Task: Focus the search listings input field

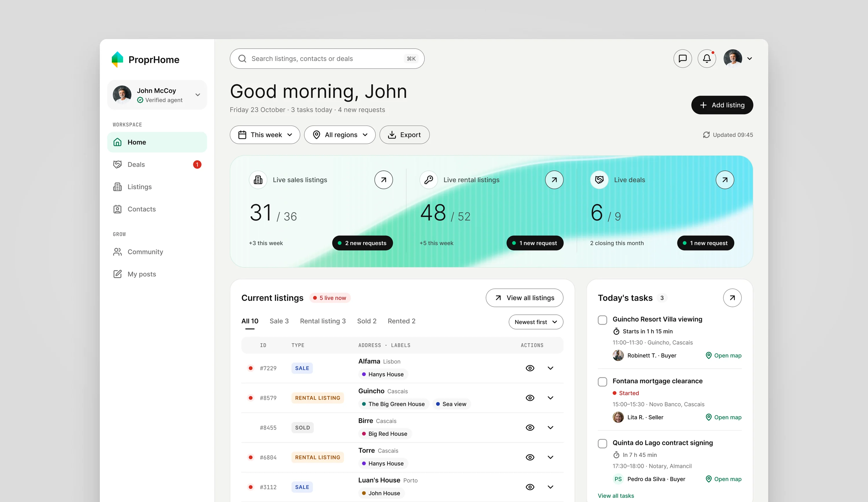Action: tap(327, 58)
